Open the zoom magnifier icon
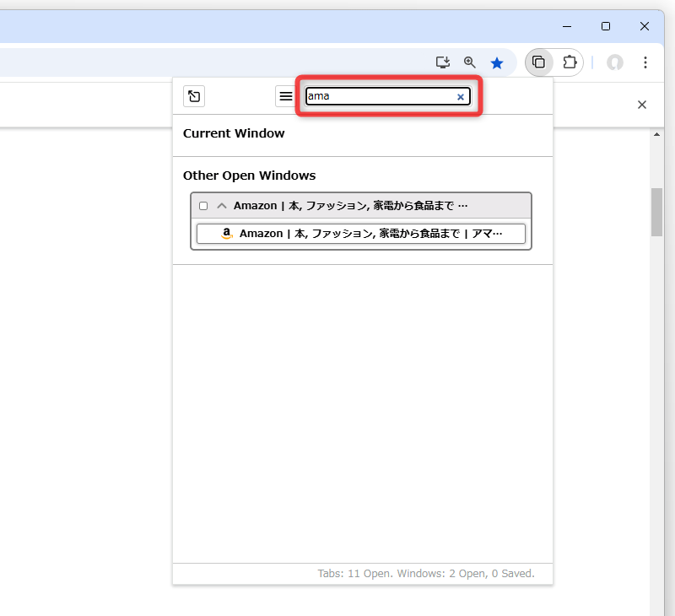This screenshot has height=616, width=675. pos(470,62)
